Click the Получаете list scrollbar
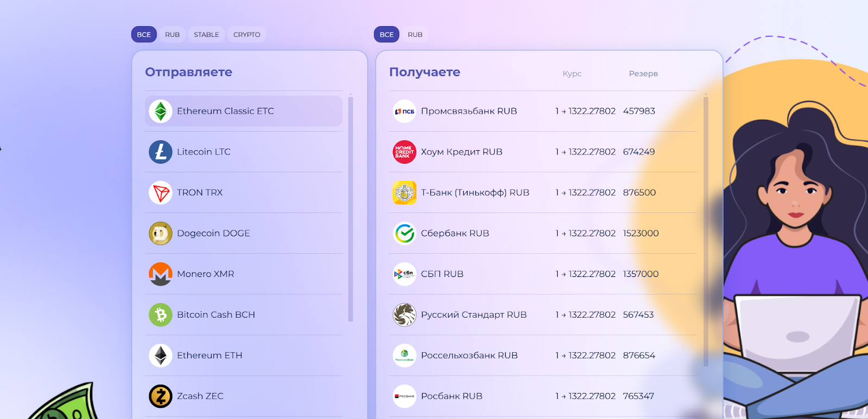This screenshot has height=419, width=868. pyautogui.click(x=706, y=231)
